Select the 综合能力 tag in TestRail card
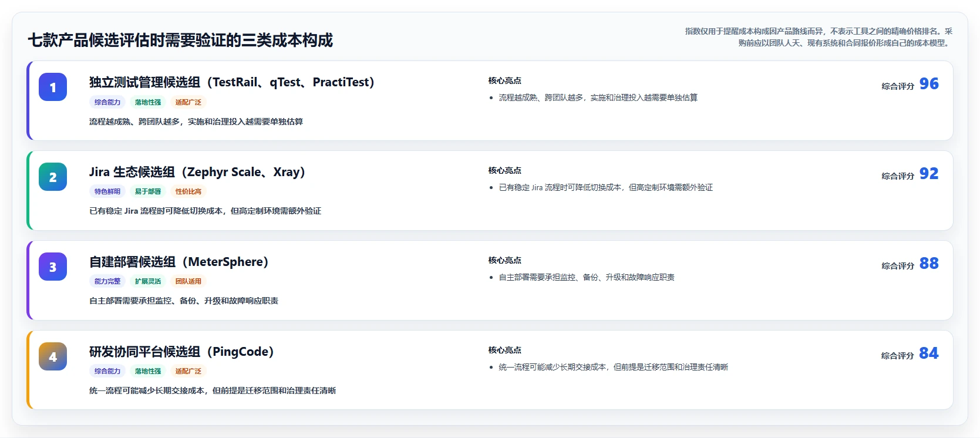The width and height of the screenshot is (980, 438). 107,102
